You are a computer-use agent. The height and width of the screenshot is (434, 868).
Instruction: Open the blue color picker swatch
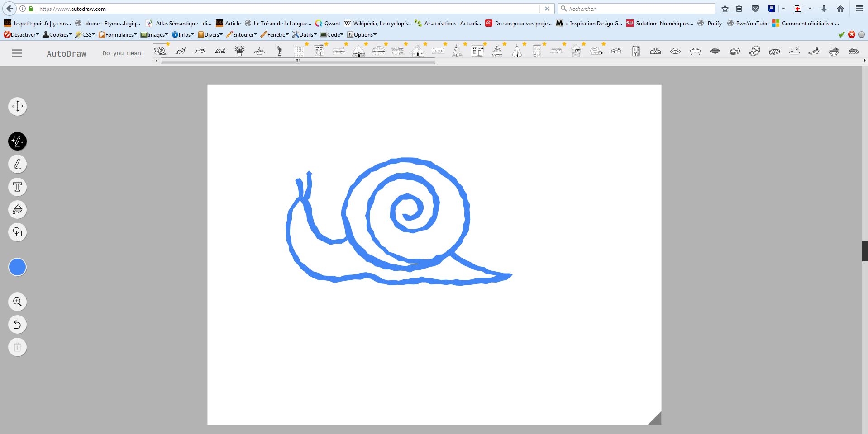pyautogui.click(x=18, y=267)
